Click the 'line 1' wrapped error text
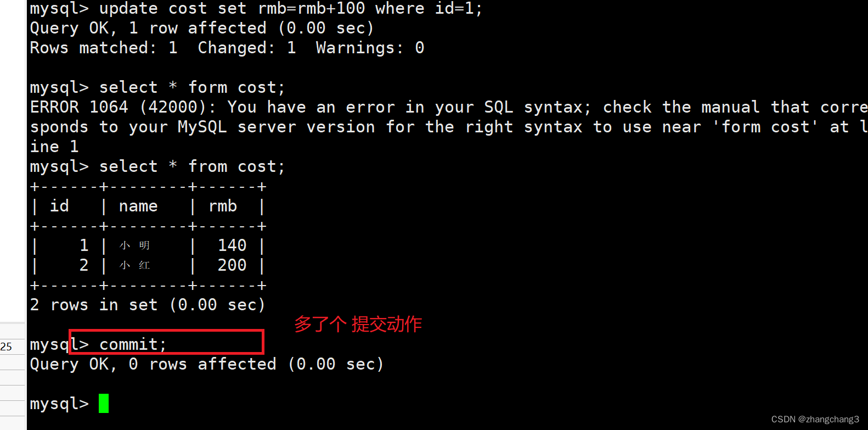 [54, 147]
